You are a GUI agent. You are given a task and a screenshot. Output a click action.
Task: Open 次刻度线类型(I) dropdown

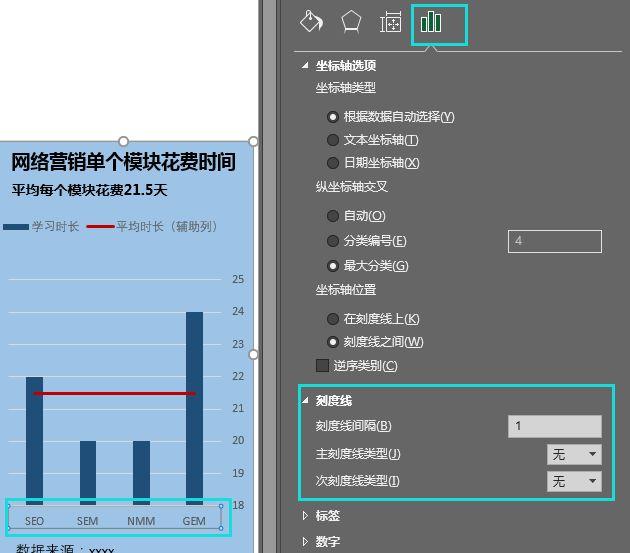[x=574, y=481]
